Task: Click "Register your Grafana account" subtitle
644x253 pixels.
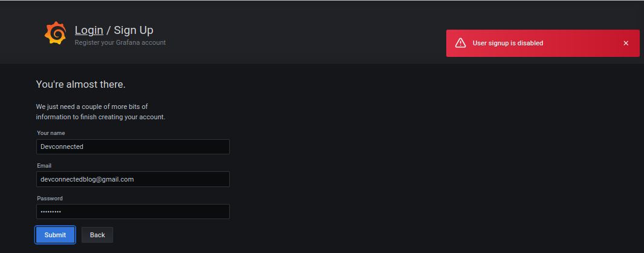Action: point(120,42)
